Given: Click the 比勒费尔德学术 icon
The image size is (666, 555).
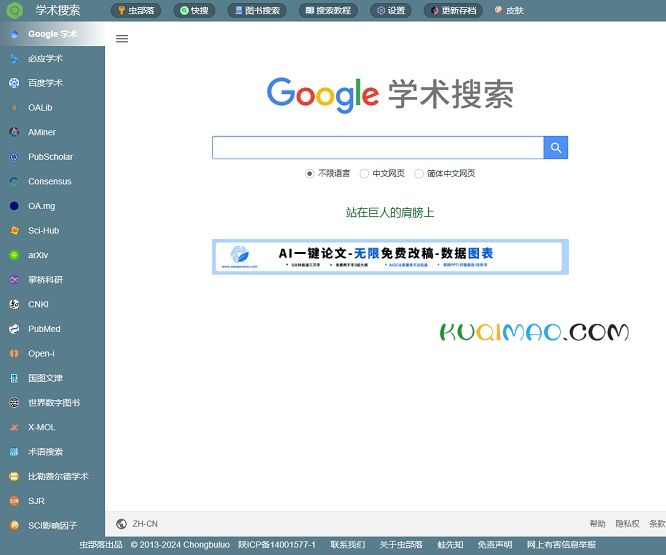Looking at the screenshot, I should pyautogui.click(x=14, y=476).
